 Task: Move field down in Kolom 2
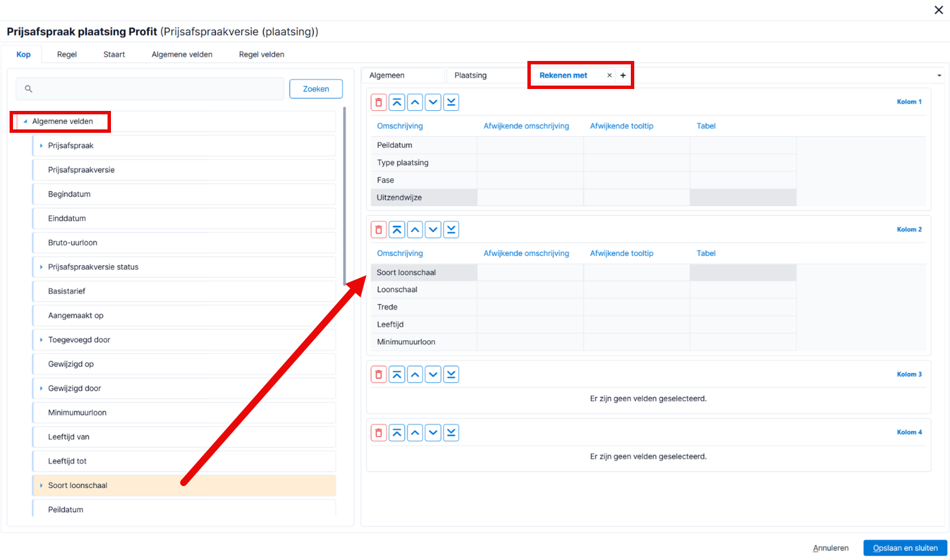[433, 230]
